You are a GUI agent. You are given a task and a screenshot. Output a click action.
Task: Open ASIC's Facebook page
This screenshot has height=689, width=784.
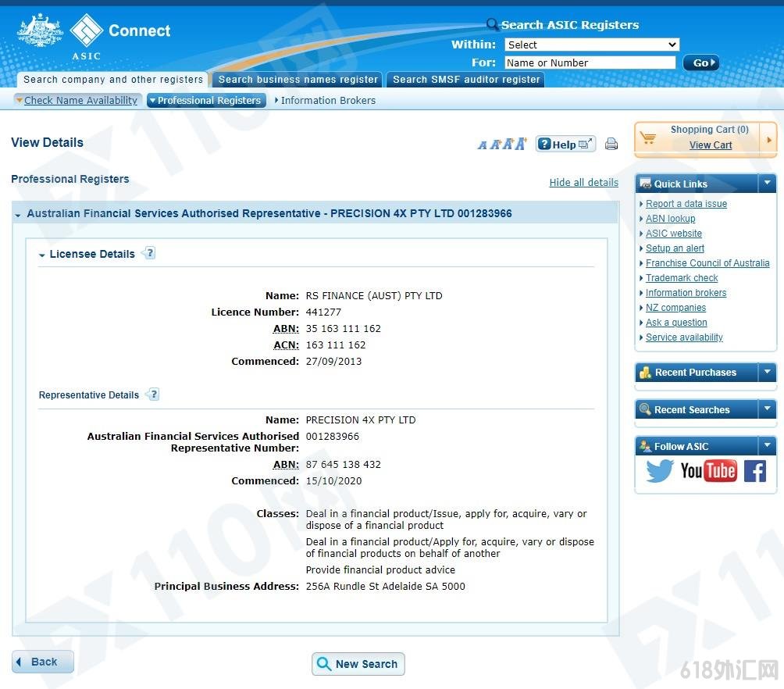(x=755, y=471)
